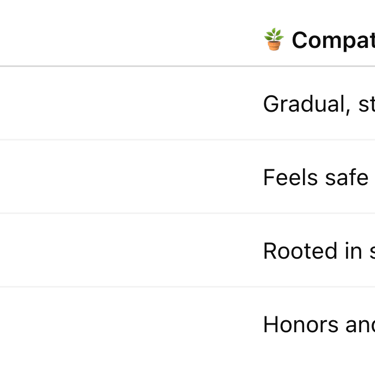Click the potted plant emoji icon

pyautogui.click(x=274, y=39)
